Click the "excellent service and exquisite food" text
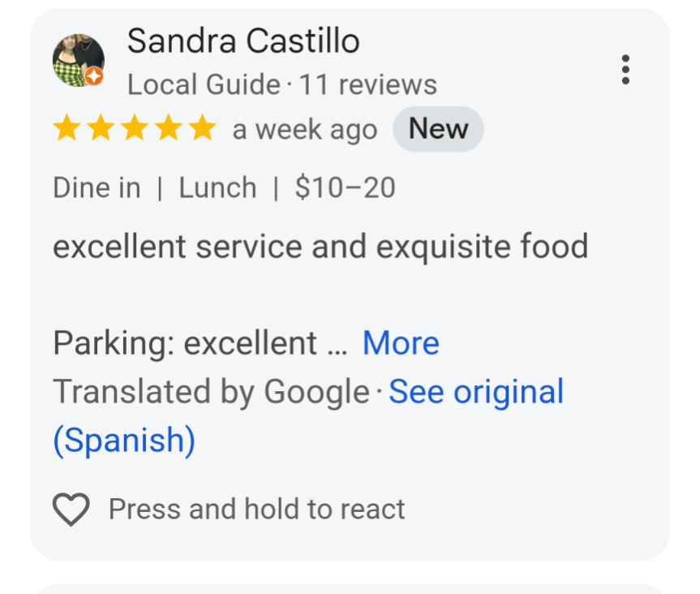 [320, 247]
